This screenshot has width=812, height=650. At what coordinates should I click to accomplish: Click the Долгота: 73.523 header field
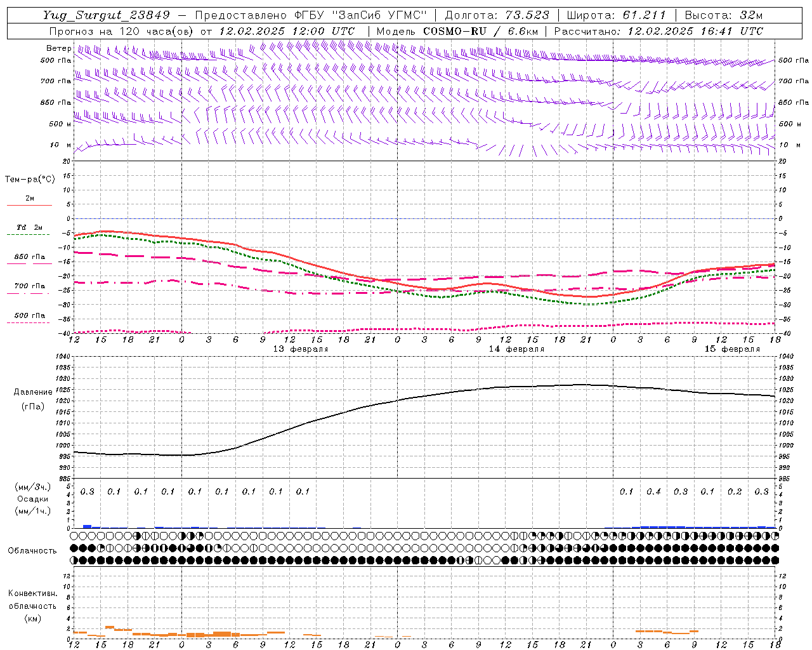[x=497, y=15]
